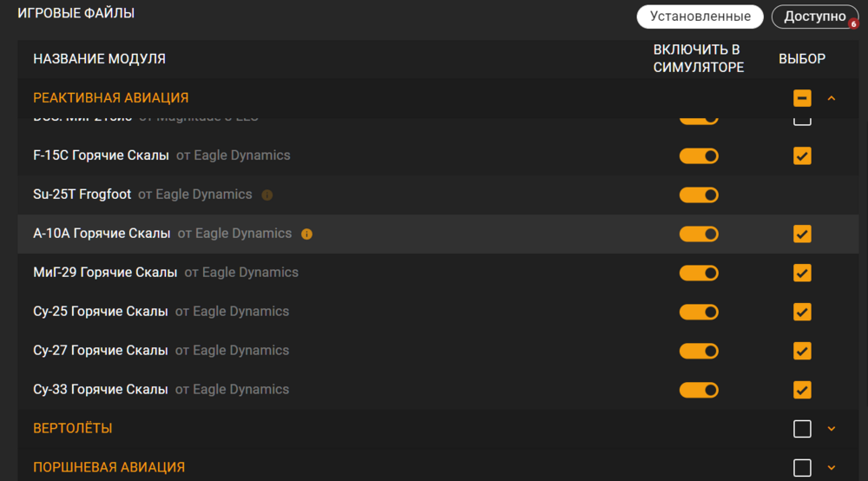
Task: Open the Доступно tab
Action: [813, 16]
